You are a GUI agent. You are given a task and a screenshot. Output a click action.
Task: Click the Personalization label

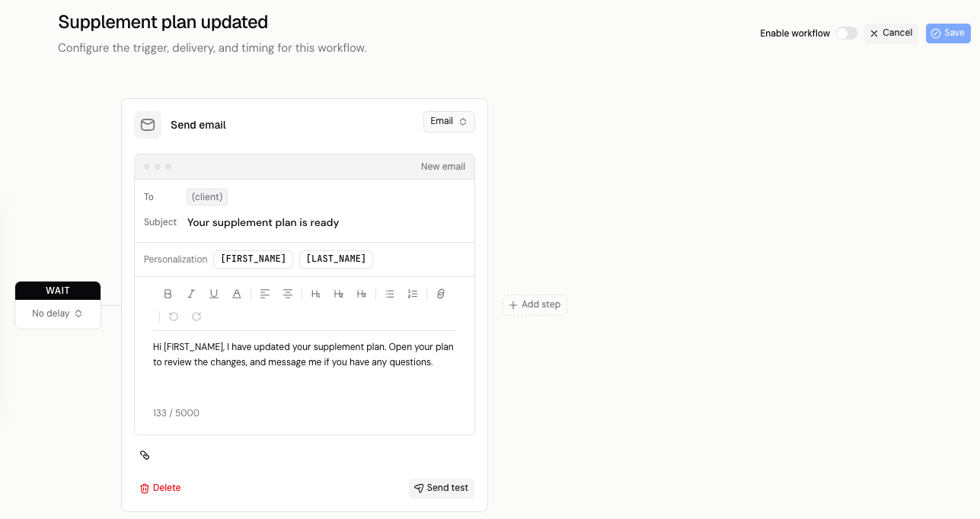pyautogui.click(x=175, y=259)
